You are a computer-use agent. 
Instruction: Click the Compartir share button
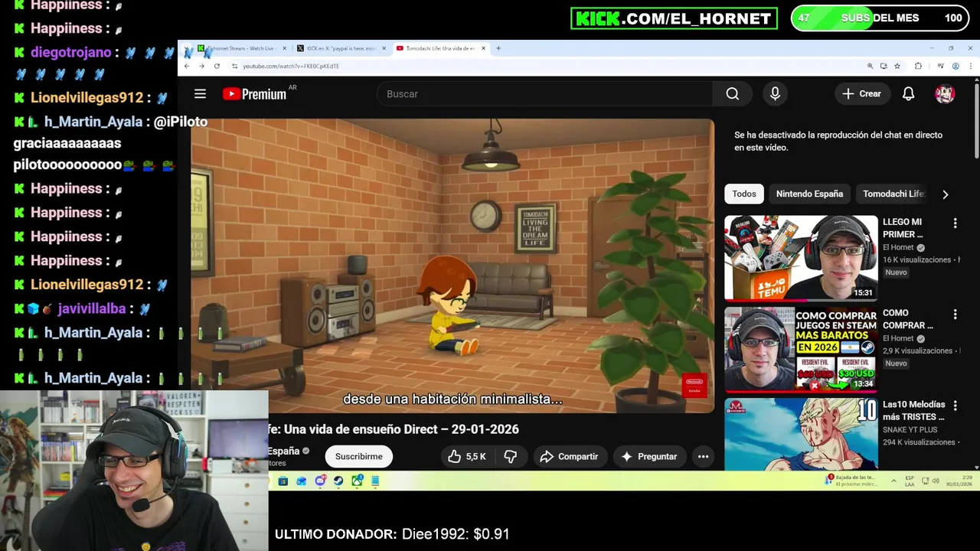click(569, 456)
